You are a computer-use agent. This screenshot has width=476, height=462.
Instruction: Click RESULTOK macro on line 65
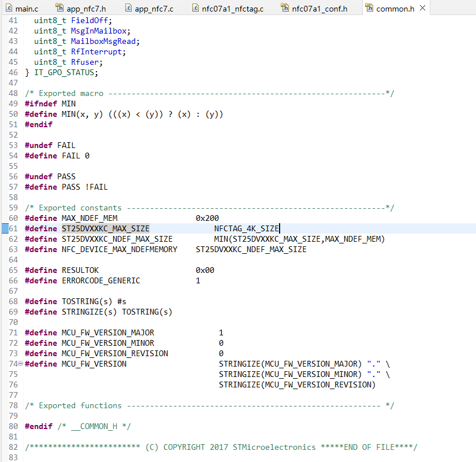tap(80, 270)
